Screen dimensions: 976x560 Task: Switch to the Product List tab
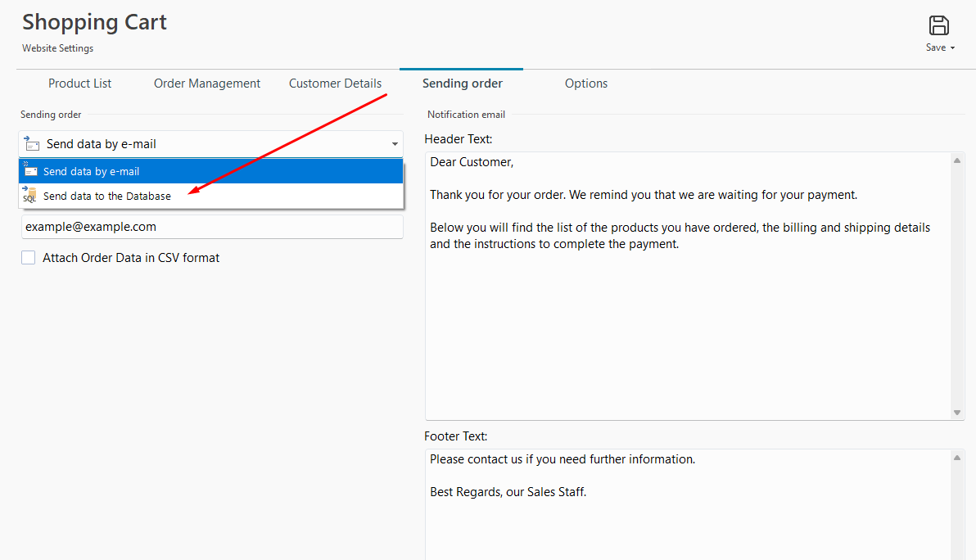tap(79, 84)
